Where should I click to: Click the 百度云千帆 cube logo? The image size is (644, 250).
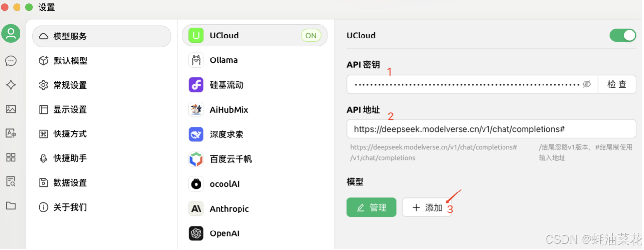(x=196, y=159)
